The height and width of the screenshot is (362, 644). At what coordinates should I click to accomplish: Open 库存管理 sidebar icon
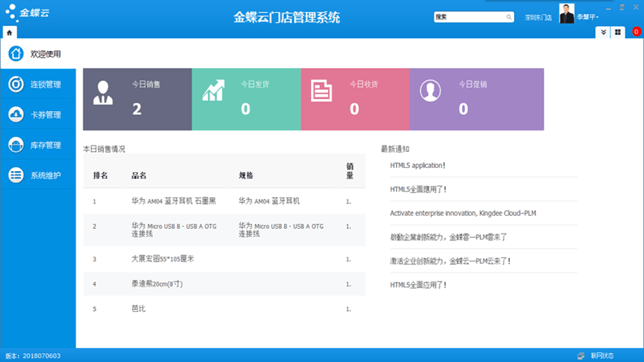[16, 145]
